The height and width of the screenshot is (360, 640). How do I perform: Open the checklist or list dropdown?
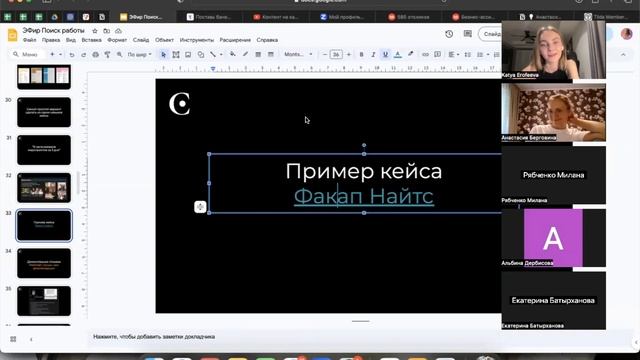coord(482,54)
